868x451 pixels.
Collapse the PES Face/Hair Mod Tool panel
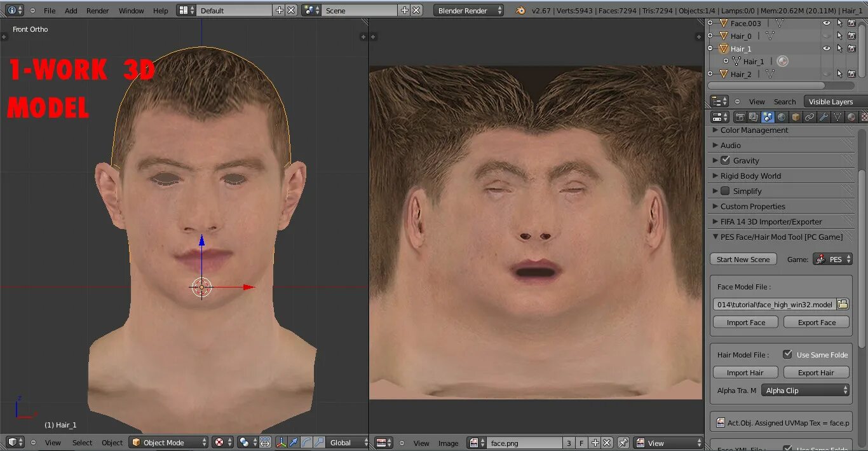tap(782, 237)
